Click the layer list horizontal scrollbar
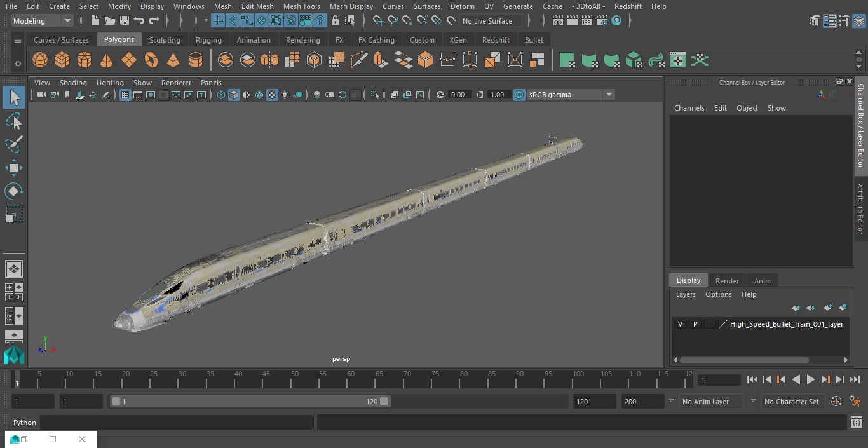Viewport: 868px width, 448px height. tap(744, 360)
